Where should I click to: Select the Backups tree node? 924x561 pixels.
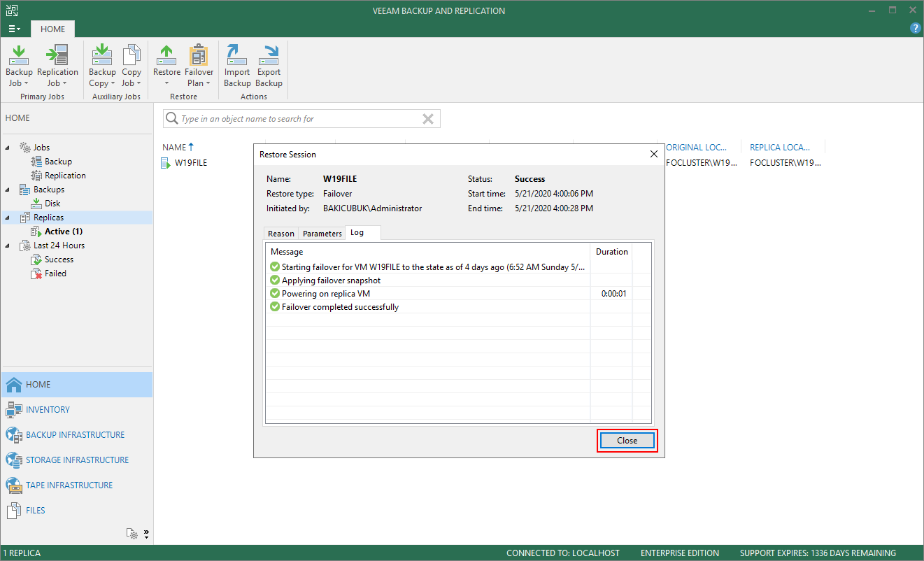[48, 190]
